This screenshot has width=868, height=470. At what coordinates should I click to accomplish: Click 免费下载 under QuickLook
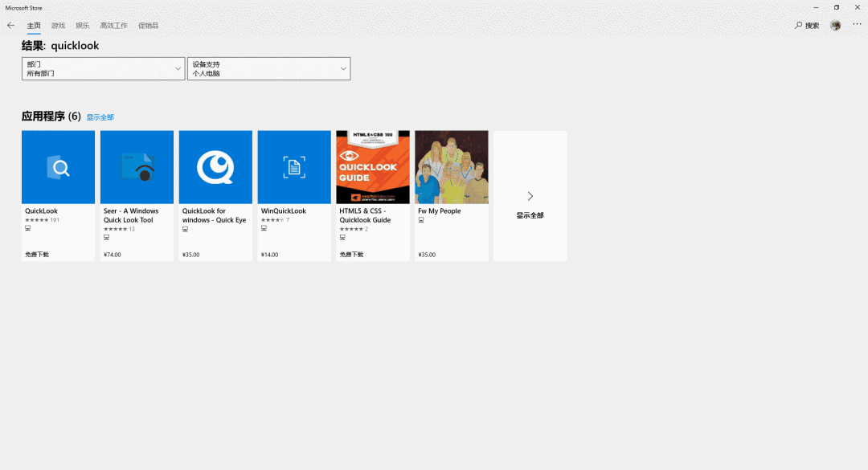pyautogui.click(x=37, y=255)
